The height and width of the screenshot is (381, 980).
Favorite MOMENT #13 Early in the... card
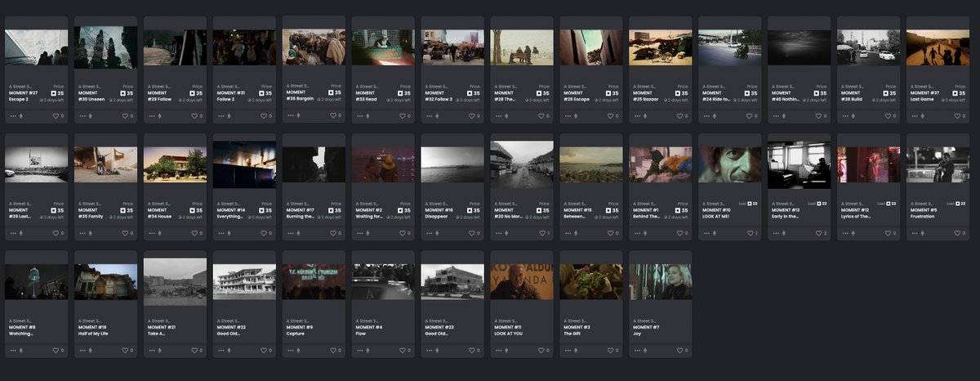click(820, 233)
